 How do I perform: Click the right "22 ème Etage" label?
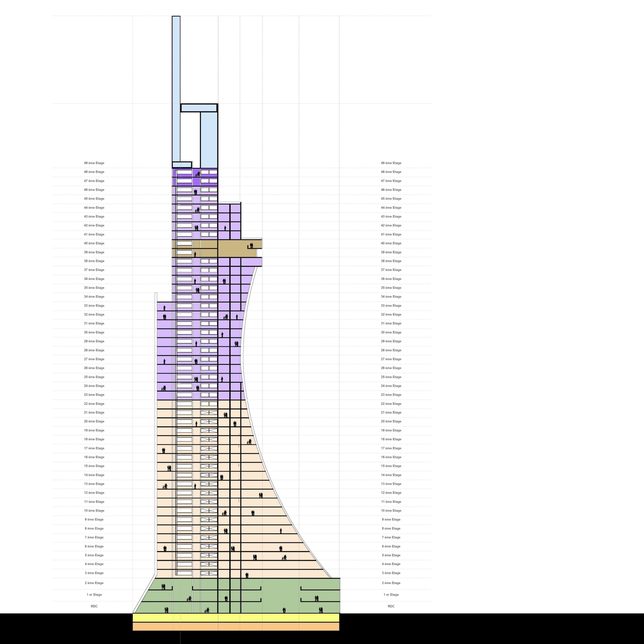(x=391, y=404)
